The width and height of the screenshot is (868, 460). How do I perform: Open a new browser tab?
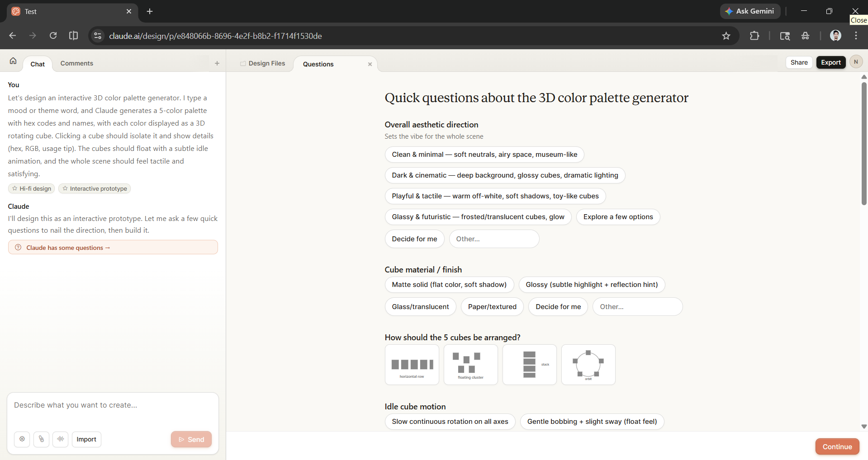[x=150, y=11]
